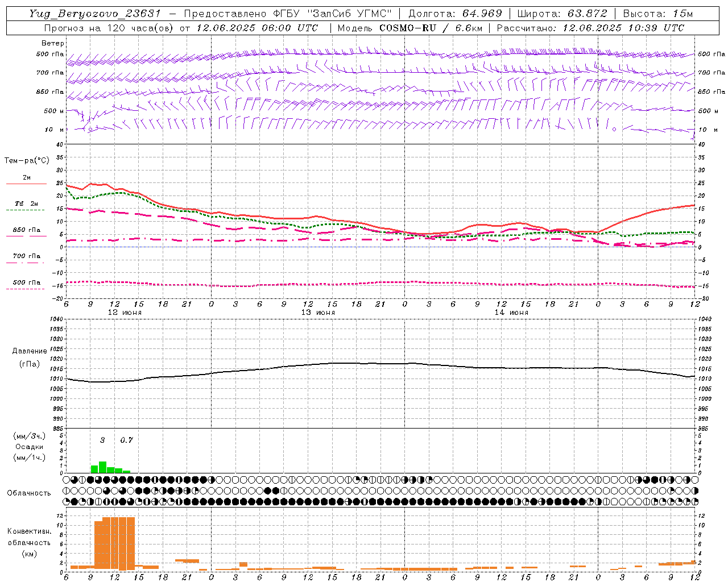Click the 3 precipitation amount value

click(x=103, y=440)
